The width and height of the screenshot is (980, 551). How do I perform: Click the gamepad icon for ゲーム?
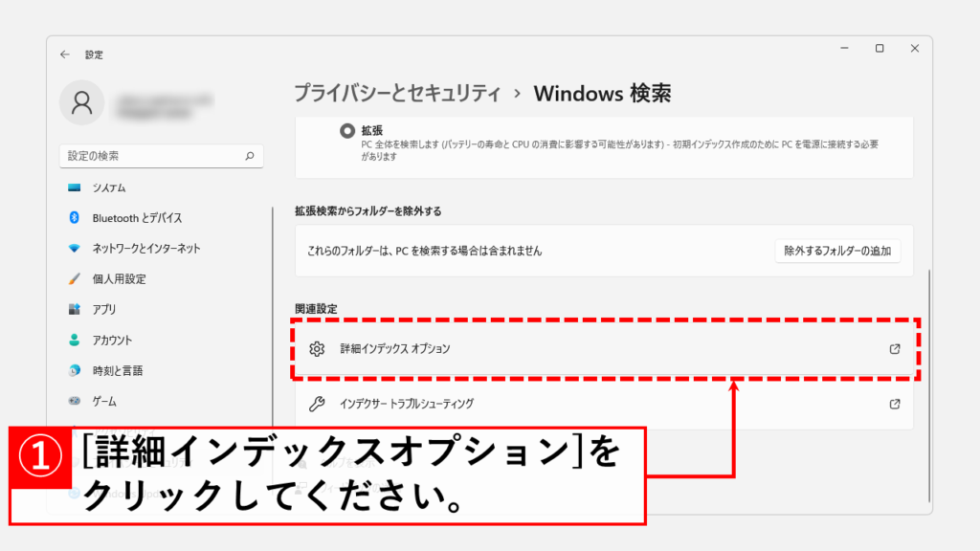pyautogui.click(x=75, y=401)
